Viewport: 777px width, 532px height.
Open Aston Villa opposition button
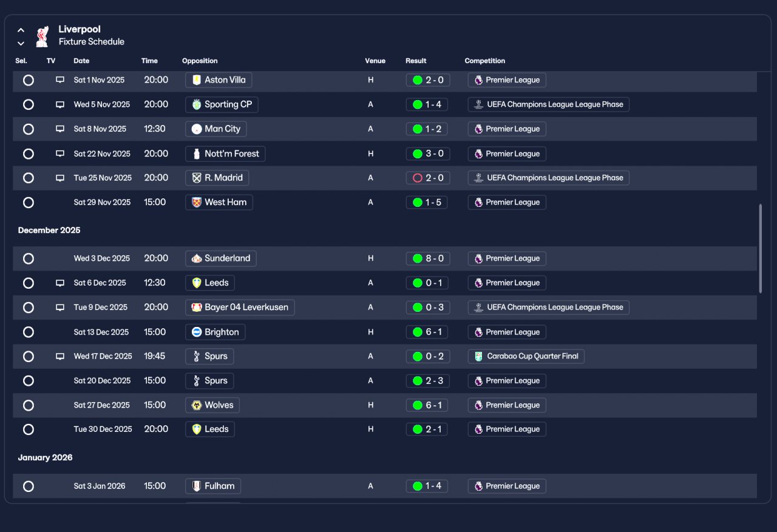219,80
